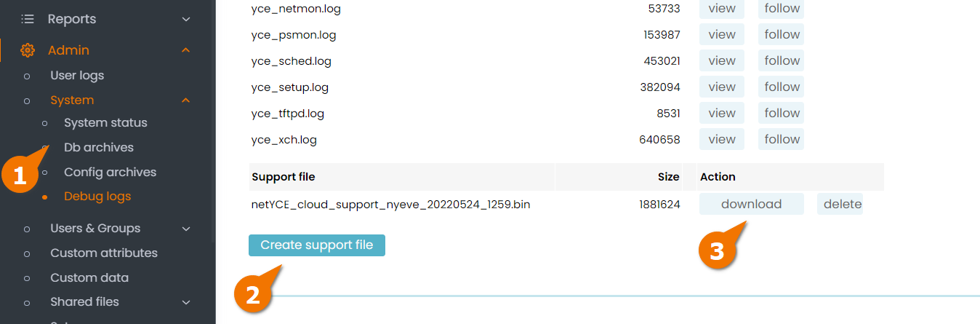Expand the Shared files chevron
This screenshot has height=324, width=980.
point(186,302)
